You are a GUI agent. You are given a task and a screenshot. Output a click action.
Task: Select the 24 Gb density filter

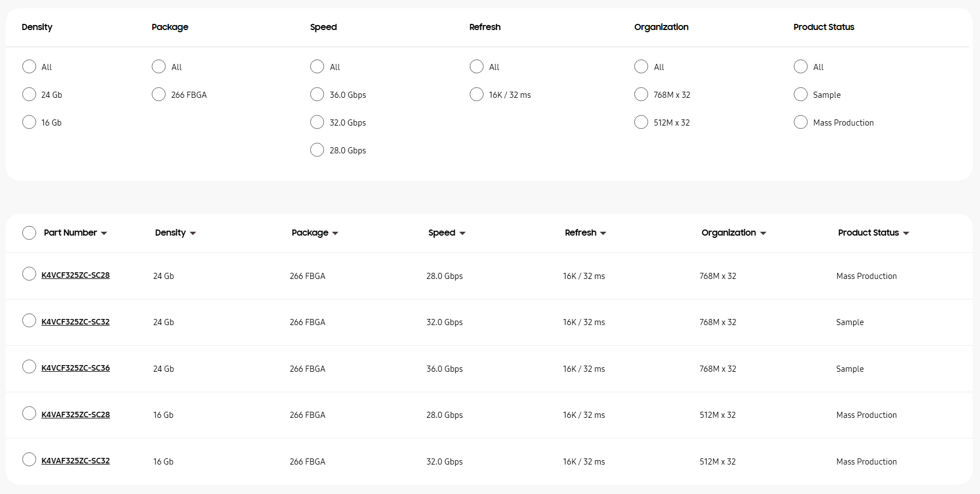click(x=29, y=94)
